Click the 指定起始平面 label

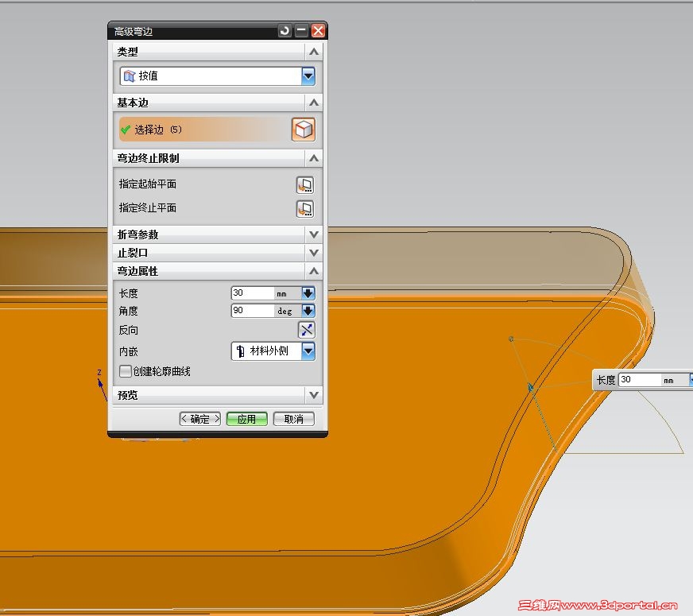coord(148,184)
